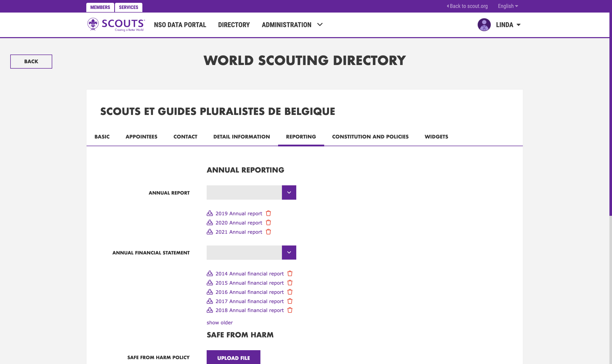Open the Directory menu item
612x364 pixels.
click(x=234, y=25)
